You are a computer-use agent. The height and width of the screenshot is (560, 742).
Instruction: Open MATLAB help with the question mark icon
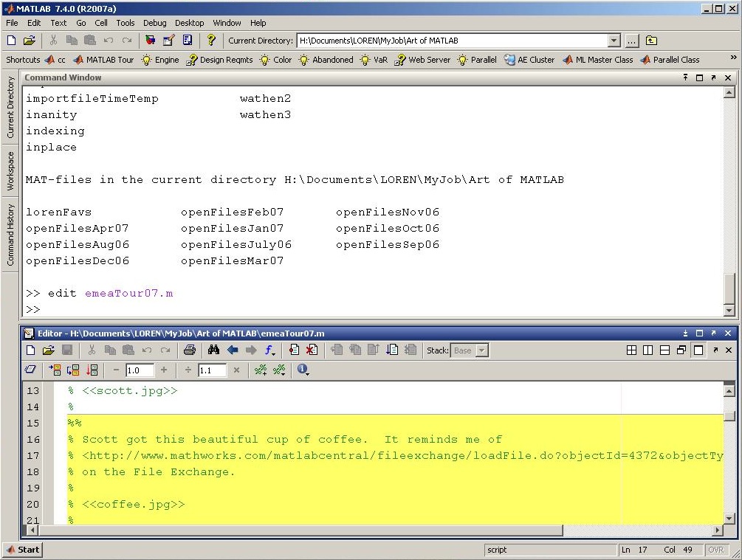pos(211,41)
